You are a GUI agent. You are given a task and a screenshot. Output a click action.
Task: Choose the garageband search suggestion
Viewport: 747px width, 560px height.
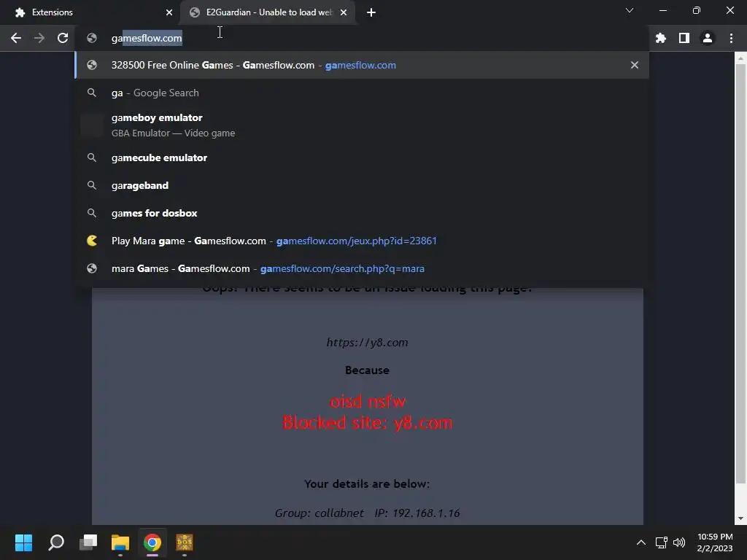(362, 185)
